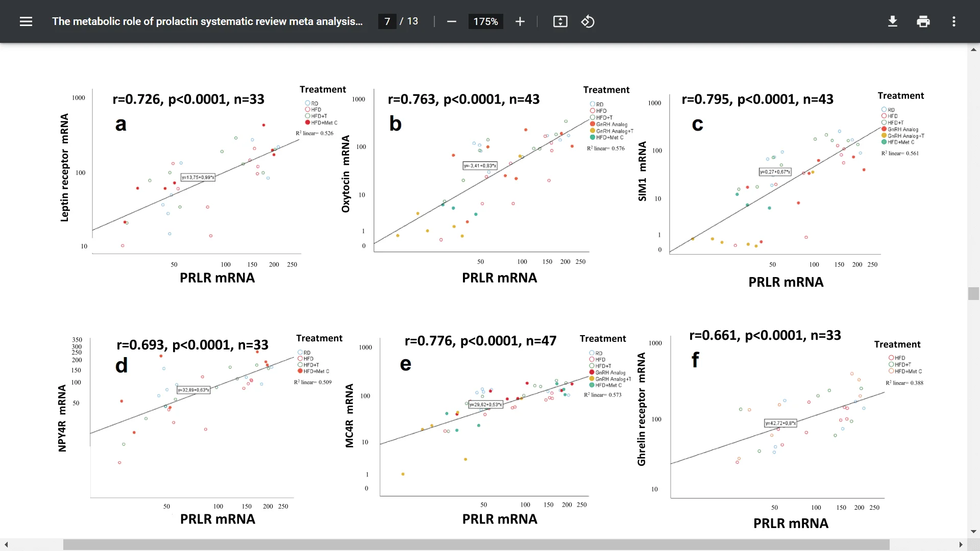The height and width of the screenshot is (551, 980).
Task: Click 'R² linear= 0.576' in panel b
Action: pos(605,148)
